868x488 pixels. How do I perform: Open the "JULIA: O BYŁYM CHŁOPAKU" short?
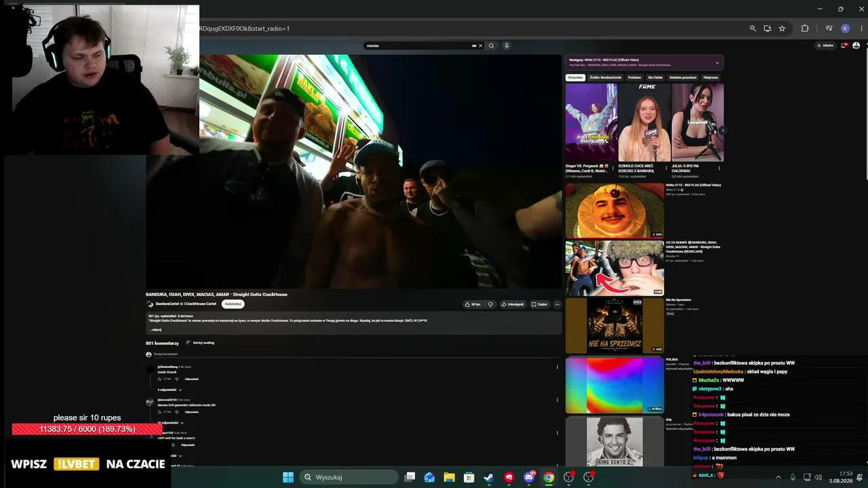click(x=697, y=123)
